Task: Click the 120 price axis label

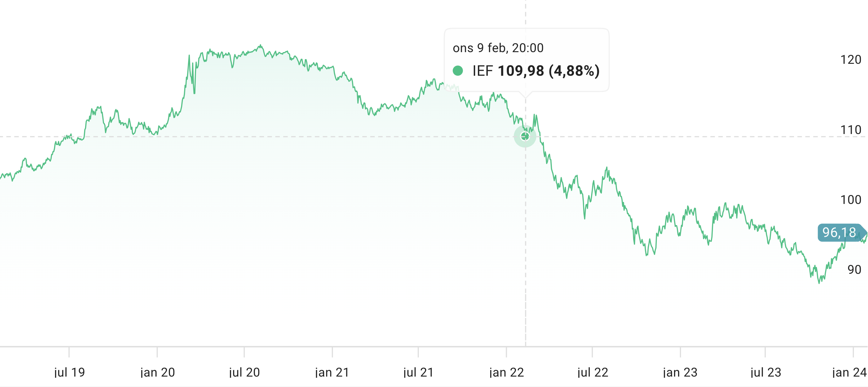Action: tap(851, 60)
